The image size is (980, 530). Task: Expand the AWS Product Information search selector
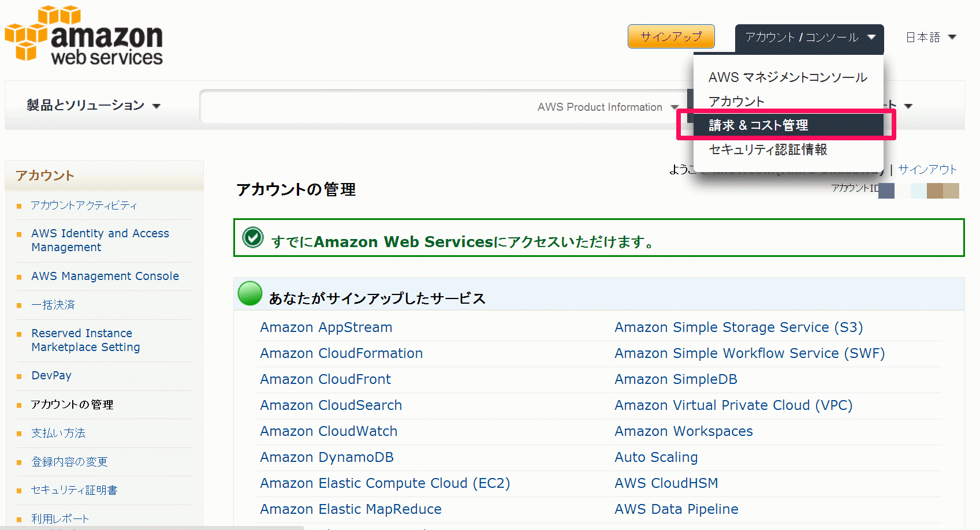click(608, 107)
